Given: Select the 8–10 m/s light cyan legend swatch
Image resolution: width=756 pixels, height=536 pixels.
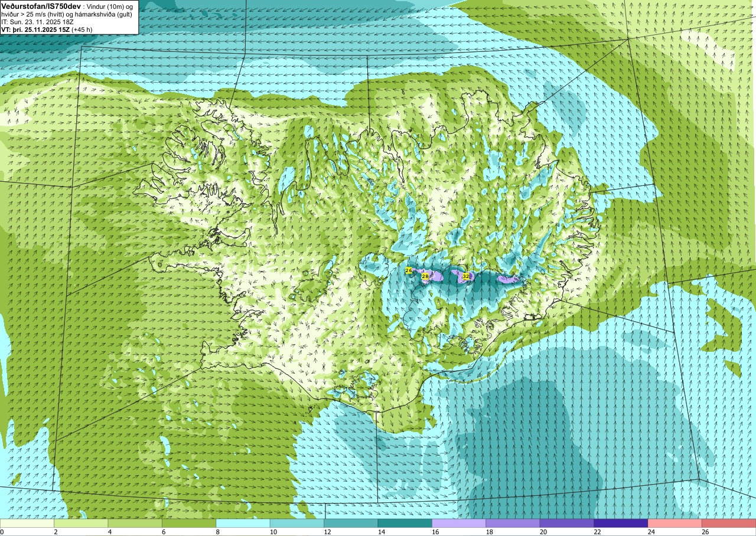Looking at the screenshot, I should coord(243,523).
